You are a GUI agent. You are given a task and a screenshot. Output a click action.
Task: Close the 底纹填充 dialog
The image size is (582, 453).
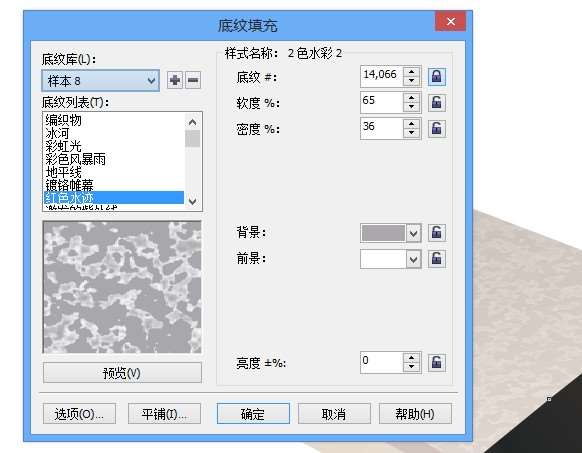tap(450, 22)
